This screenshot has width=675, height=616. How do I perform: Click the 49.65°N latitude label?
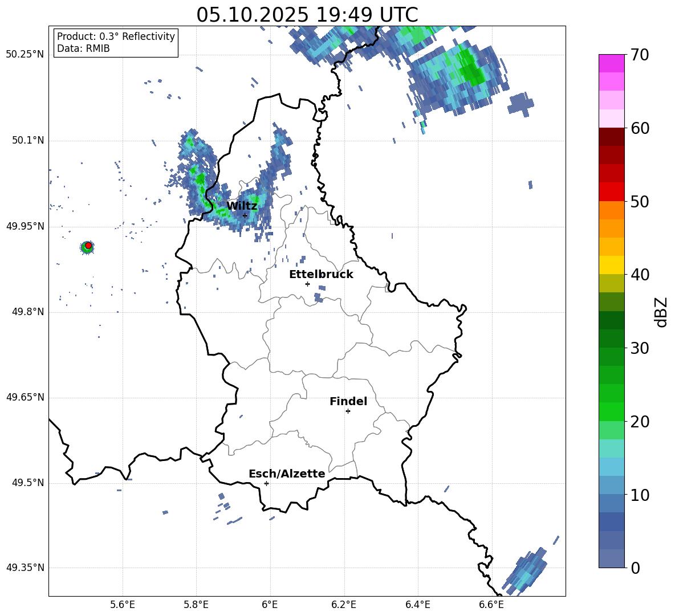click(25, 397)
